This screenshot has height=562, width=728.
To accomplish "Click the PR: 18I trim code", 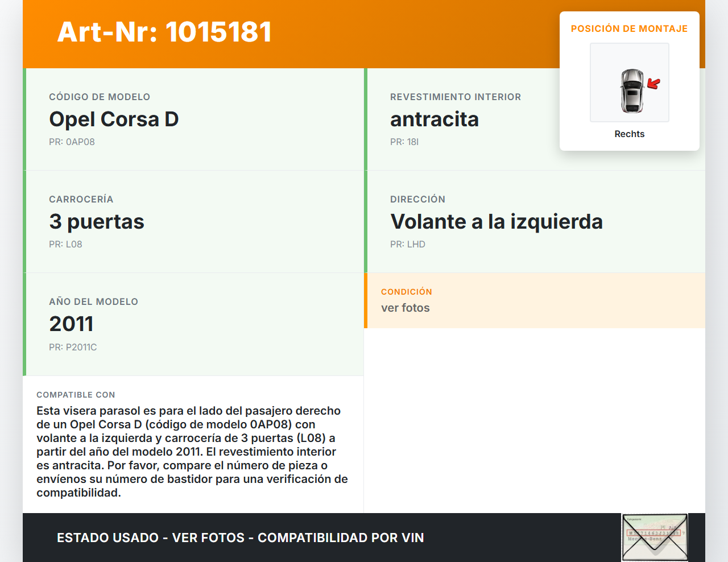I will tap(404, 142).
